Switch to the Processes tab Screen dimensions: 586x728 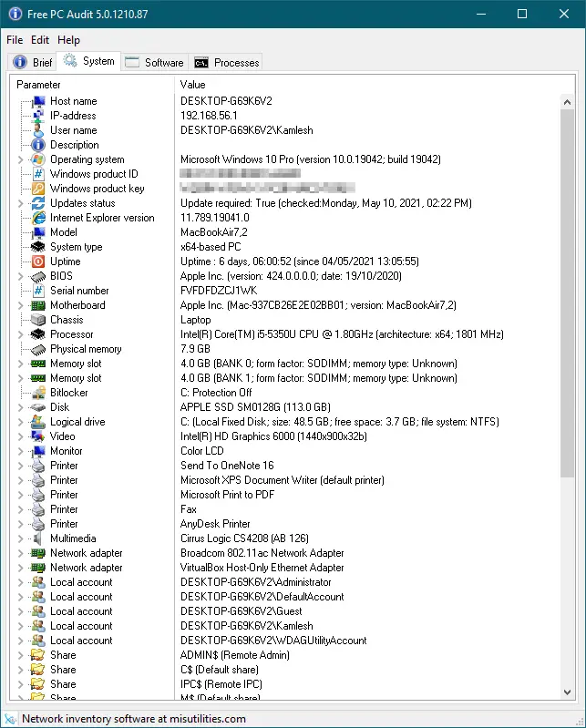tap(227, 62)
